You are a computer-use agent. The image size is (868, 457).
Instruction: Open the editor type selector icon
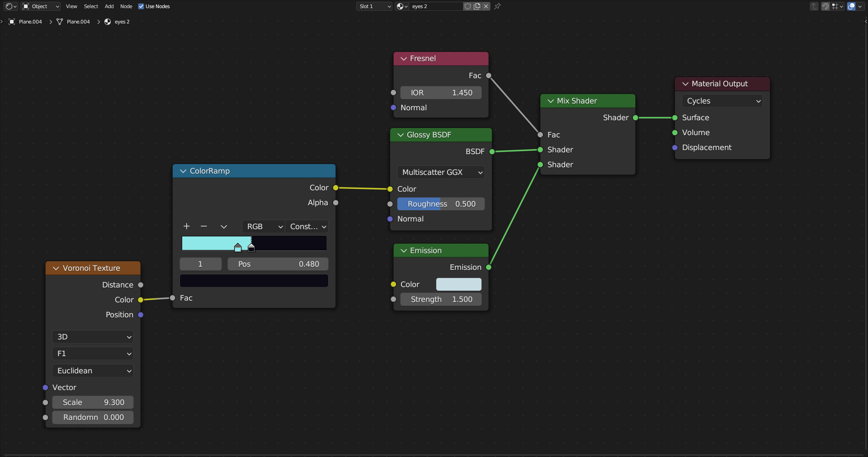pyautogui.click(x=11, y=6)
